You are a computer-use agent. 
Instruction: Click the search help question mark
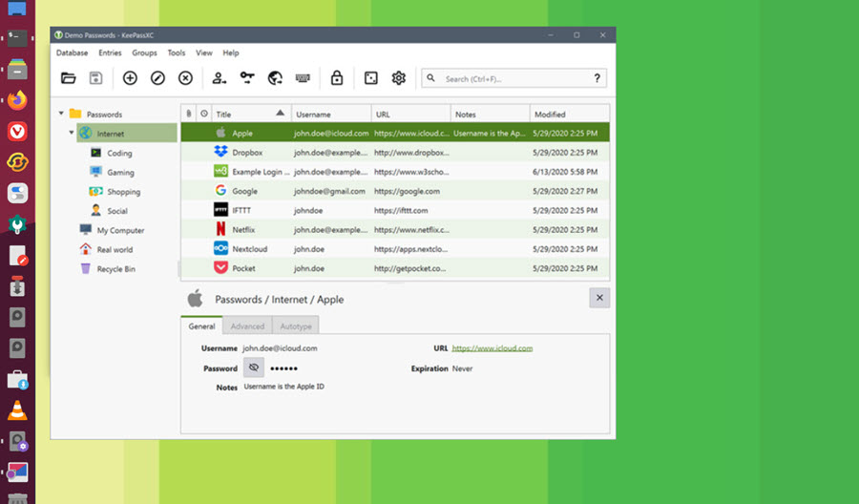point(597,78)
